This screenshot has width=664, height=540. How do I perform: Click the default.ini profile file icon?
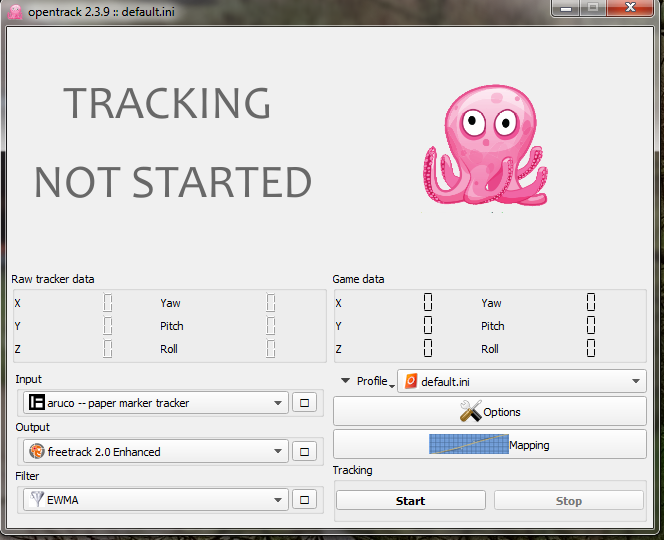pos(411,381)
